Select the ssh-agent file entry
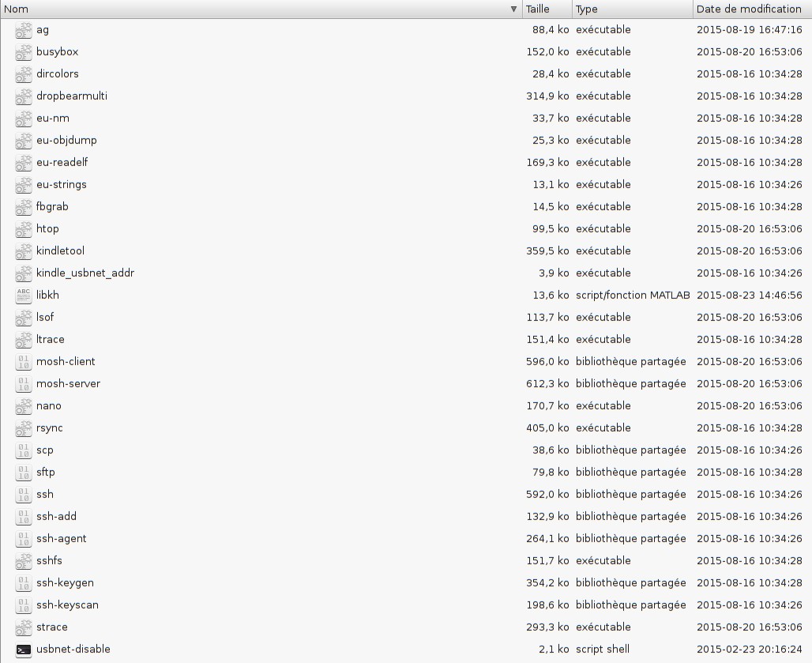The width and height of the screenshot is (812, 663). tap(62, 539)
